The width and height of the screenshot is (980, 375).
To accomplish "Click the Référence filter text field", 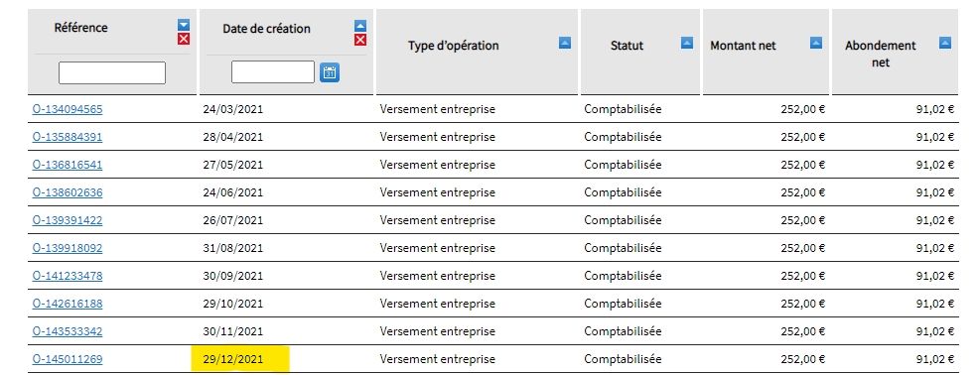I will click(112, 72).
